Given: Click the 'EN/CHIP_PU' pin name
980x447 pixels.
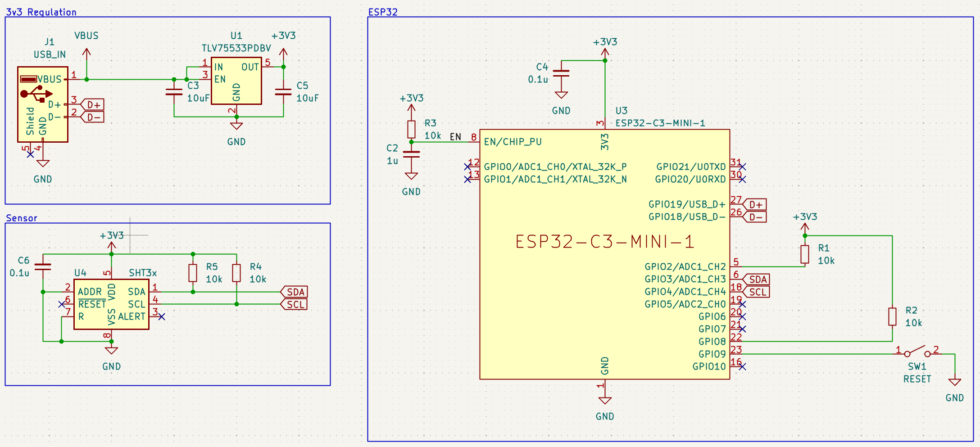Looking at the screenshot, I should [513, 142].
